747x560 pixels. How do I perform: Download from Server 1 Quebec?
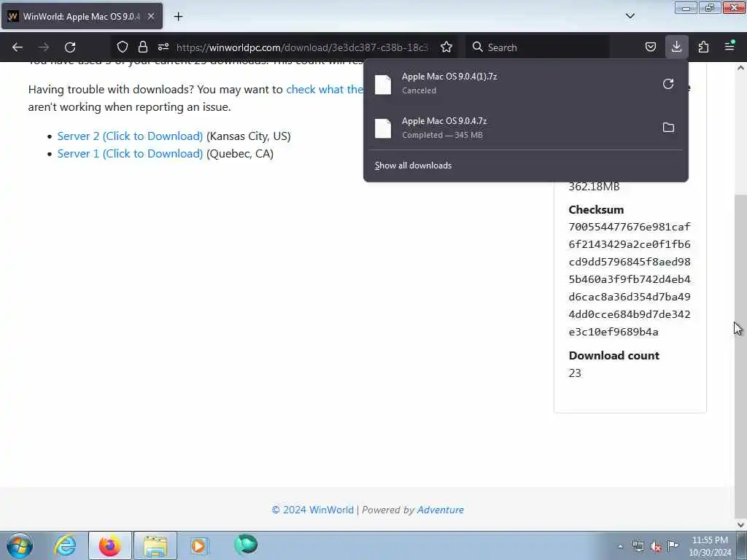[130, 154]
